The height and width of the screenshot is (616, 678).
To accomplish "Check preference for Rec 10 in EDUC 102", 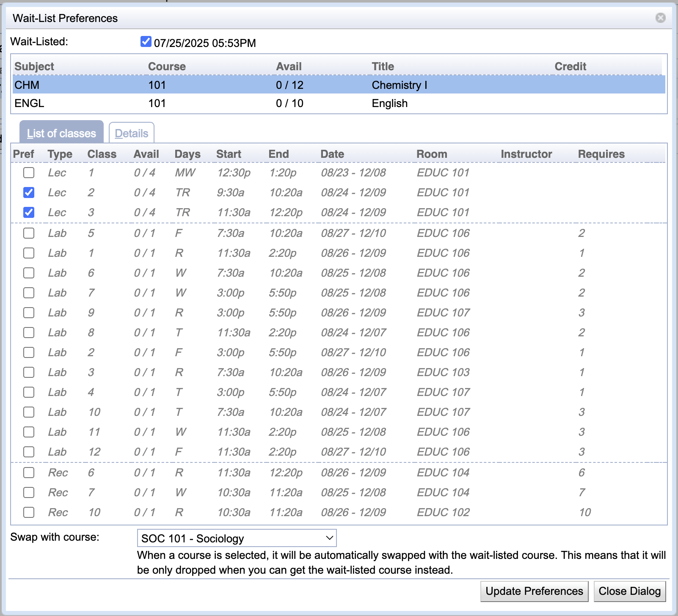I will pos(29,512).
